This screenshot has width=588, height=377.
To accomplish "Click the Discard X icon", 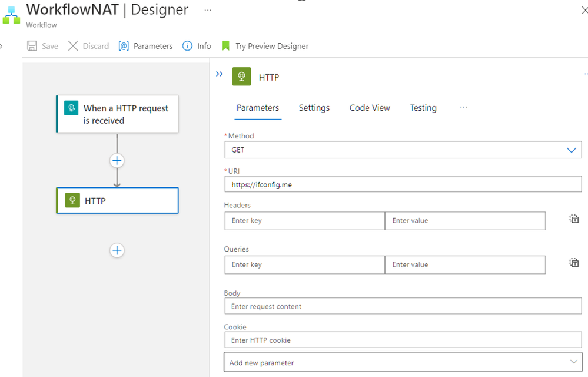I will pyautogui.click(x=73, y=46).
